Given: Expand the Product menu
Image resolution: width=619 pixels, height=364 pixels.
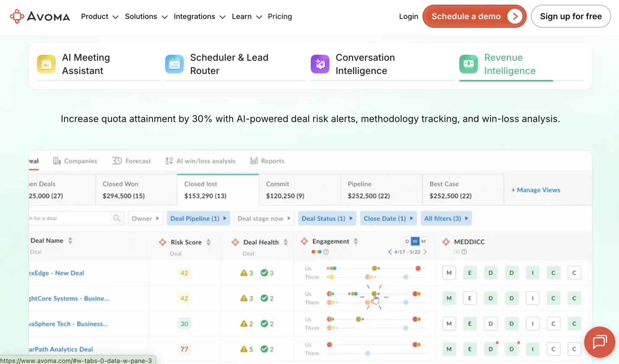Looking at the screenshot, I should click(100, 16).
